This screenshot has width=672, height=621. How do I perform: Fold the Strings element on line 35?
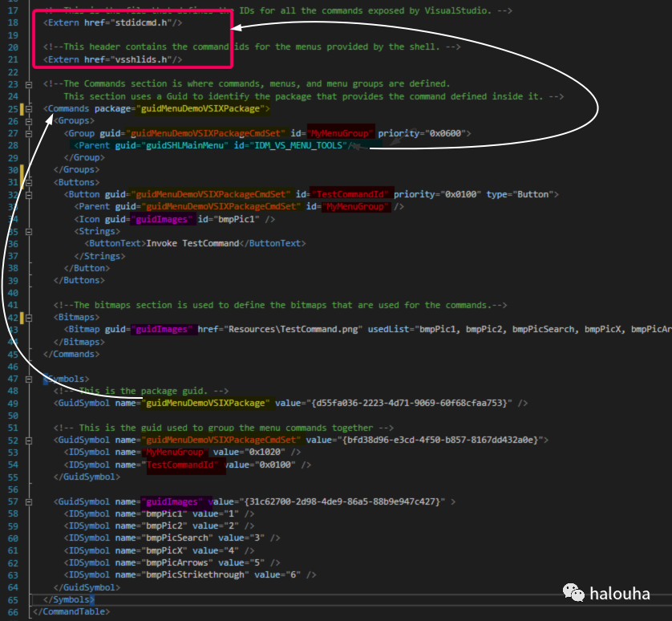[x=30, y=231]
